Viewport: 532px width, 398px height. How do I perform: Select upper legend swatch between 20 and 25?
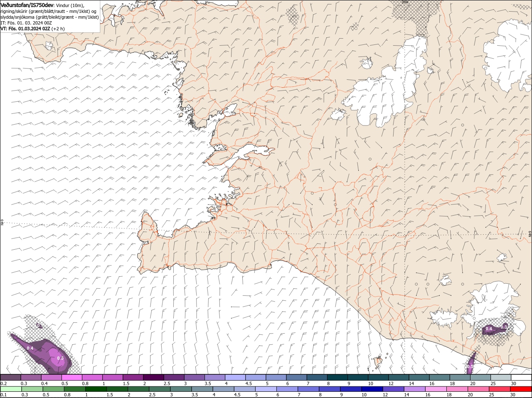tap(480, 377)
